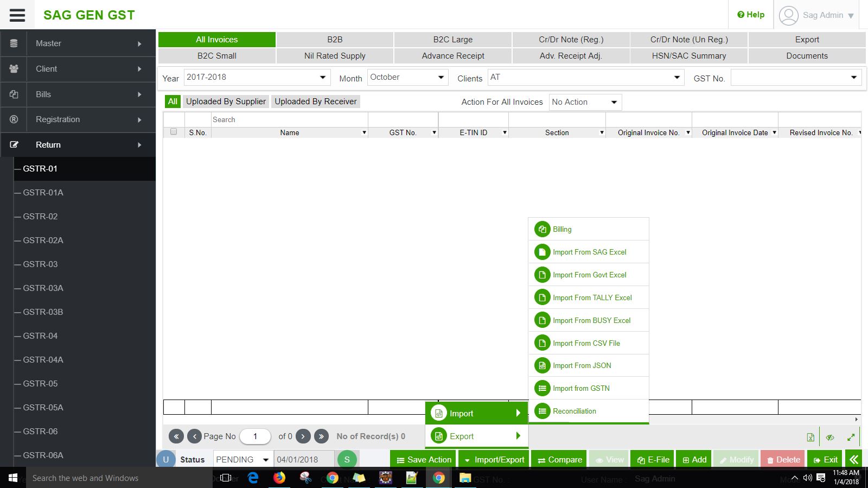
Task: Switch to Nil Rated Supply tab
Action: [x=335, y=56]
